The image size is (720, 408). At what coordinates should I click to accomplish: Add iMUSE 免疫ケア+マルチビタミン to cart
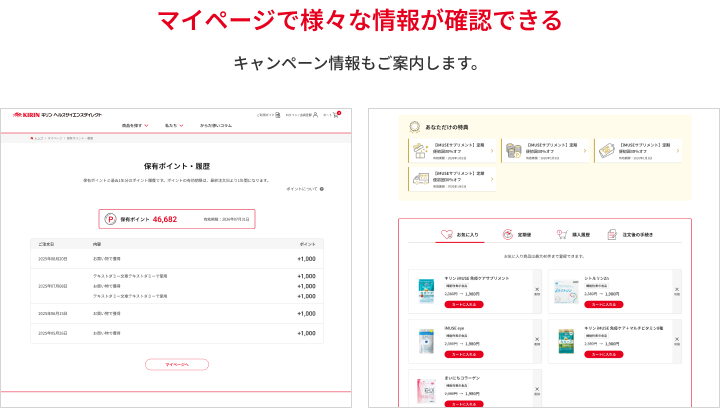click(x=603, y=354)
